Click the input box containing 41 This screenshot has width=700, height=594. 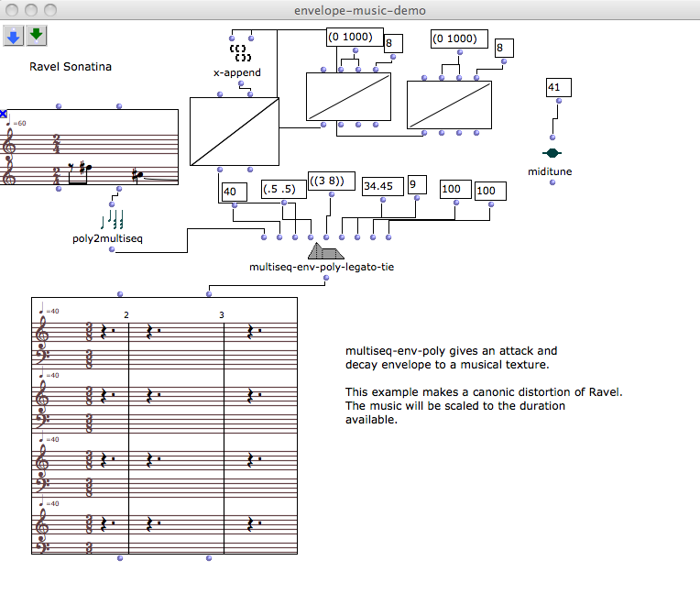pos(557,88)
